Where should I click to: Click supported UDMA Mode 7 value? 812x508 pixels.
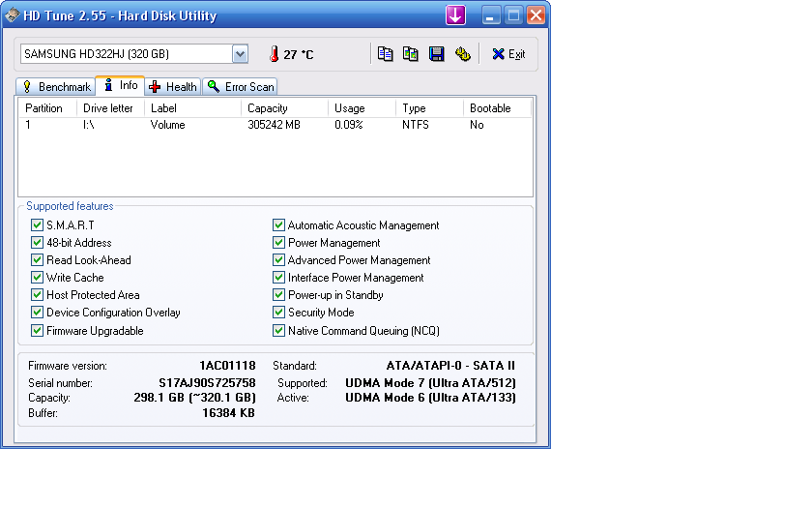430,383
